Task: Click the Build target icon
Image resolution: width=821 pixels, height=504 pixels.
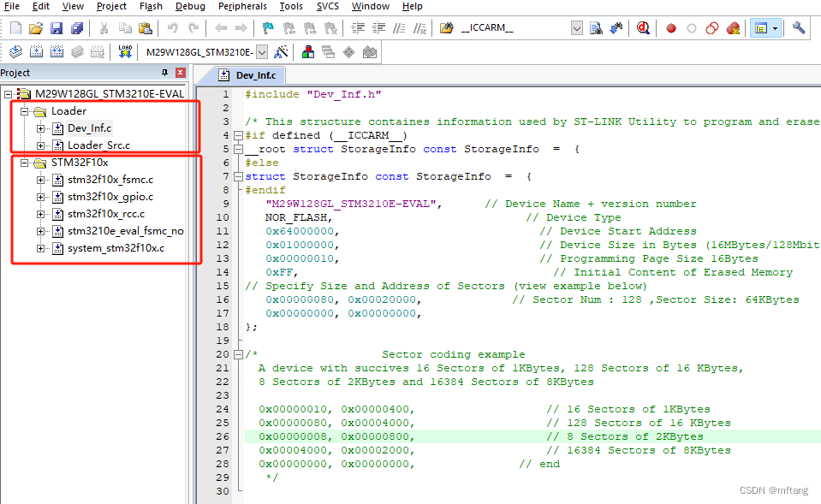Action: [35, 51]
